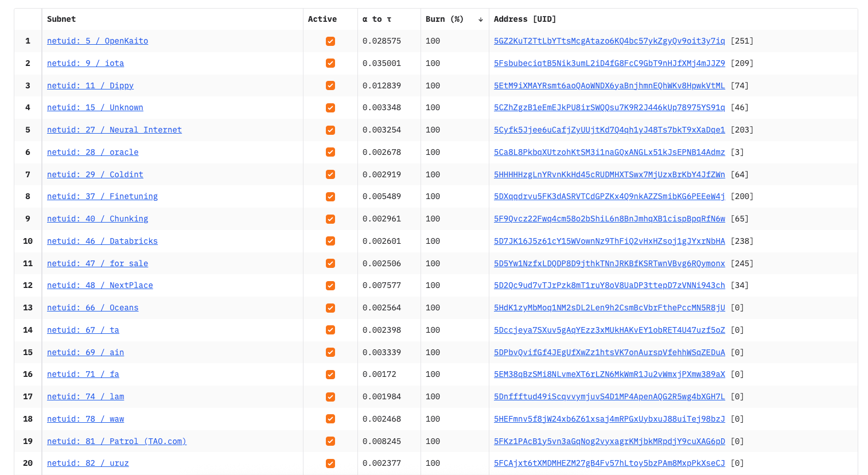Open the netuid: 28 / oracle link

93,152
